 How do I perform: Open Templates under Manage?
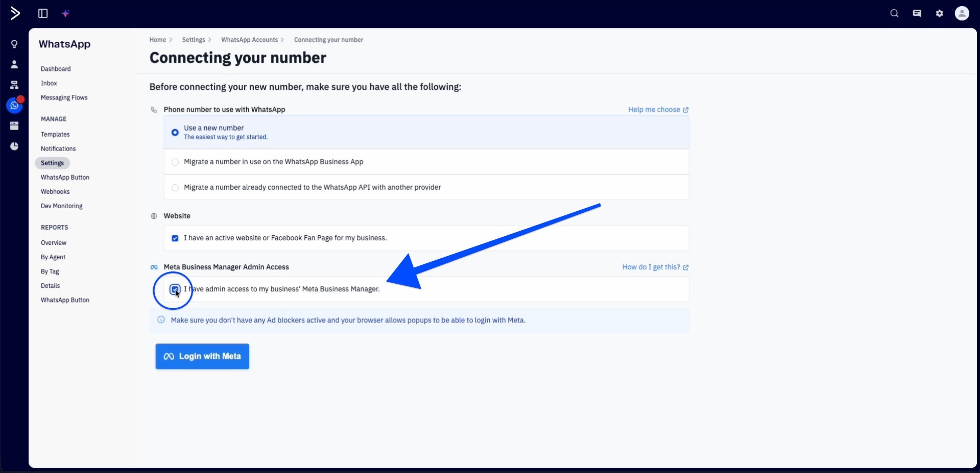[x=55, y=134]
